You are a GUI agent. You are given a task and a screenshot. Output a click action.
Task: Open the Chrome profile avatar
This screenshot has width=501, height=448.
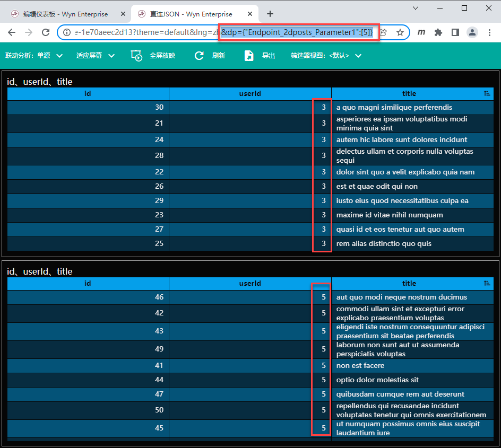472,32
